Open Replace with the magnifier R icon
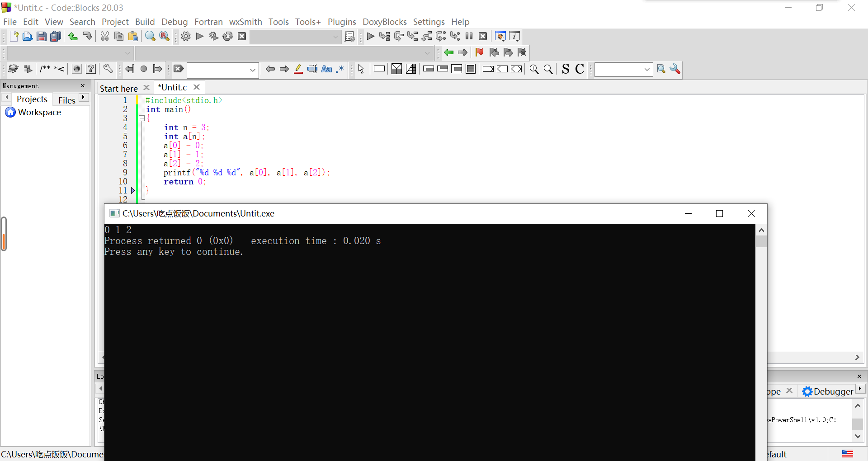 click(165, 36)
